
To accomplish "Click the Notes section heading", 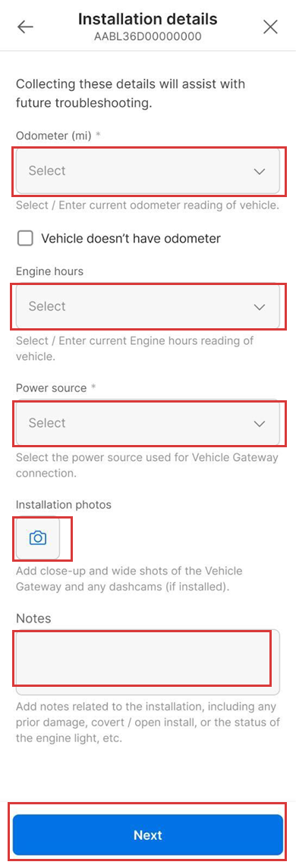I will point(33,618).
